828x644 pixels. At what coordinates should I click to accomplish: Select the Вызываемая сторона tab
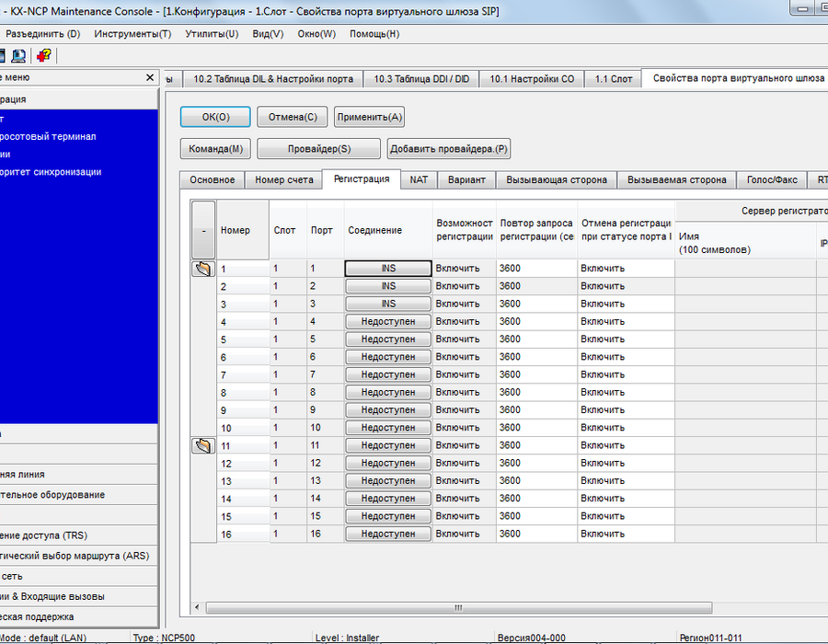677,180
